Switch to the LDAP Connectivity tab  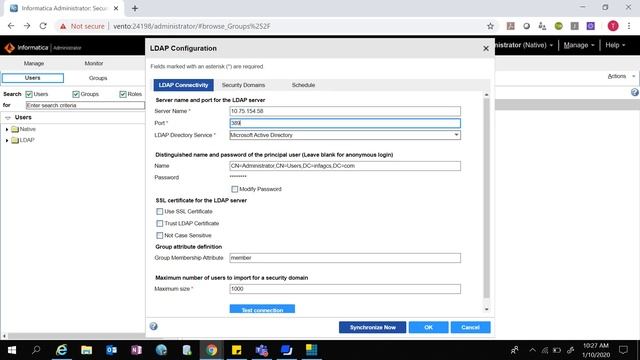click(183, 85)
